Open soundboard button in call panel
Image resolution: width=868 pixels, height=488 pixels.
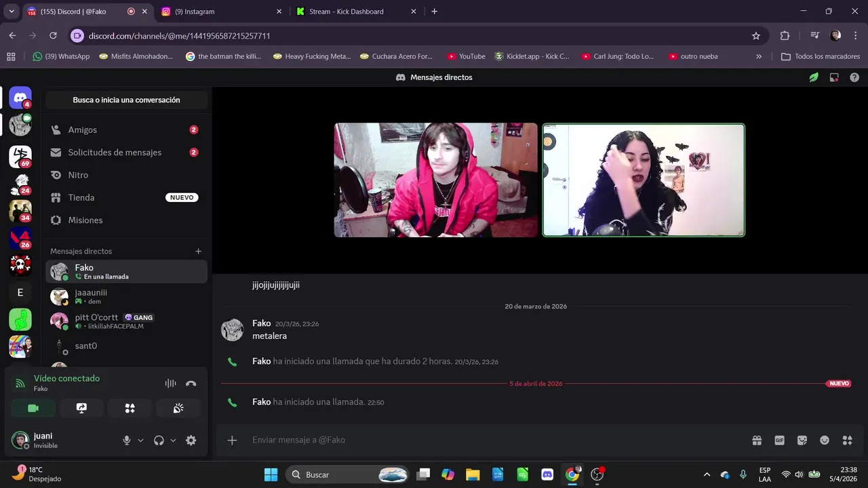point(178,408)
